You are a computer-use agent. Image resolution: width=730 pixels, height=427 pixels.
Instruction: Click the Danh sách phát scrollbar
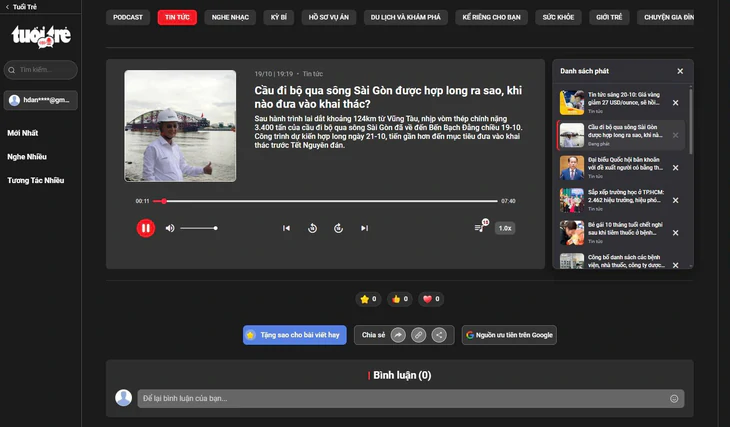[x=690, y=120]
